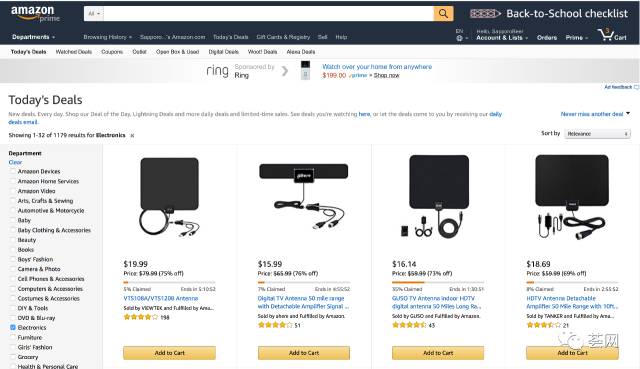Click the Ad feedback speech icon
This screenshot has height=369, width=640.
click(636, 87)
